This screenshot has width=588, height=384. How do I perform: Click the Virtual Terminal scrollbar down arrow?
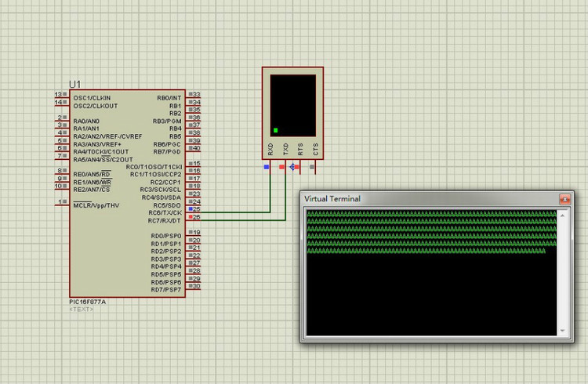562,331
